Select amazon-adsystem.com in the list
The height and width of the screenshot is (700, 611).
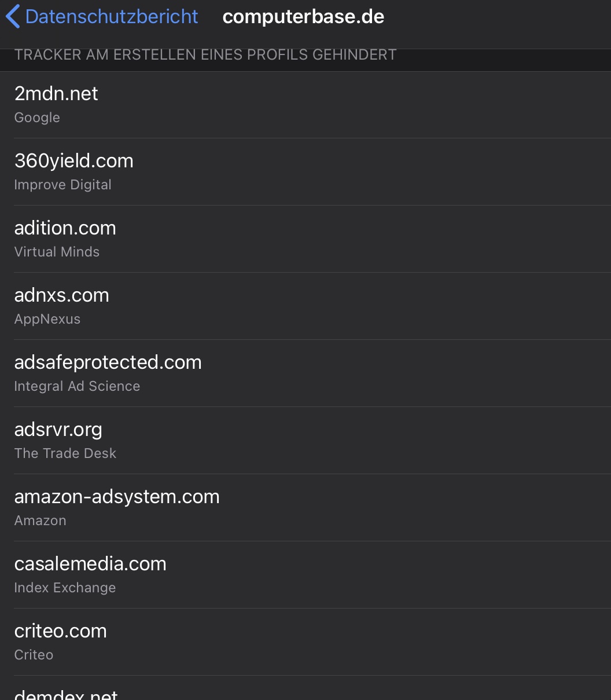[x=305, y=508]
